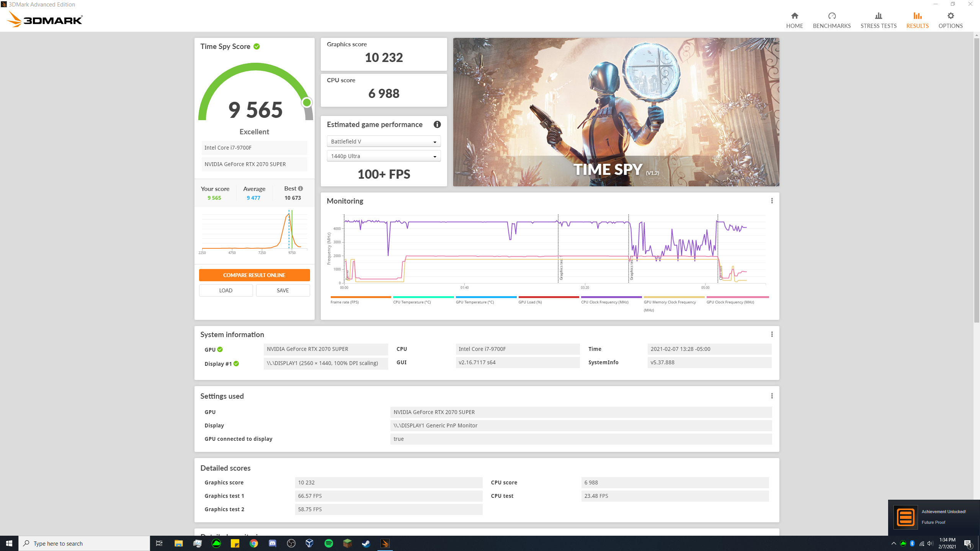This screenshot has width=980, height=551.
Task: Click the green gauge indicator dot
Action: [x=307, y=103]
